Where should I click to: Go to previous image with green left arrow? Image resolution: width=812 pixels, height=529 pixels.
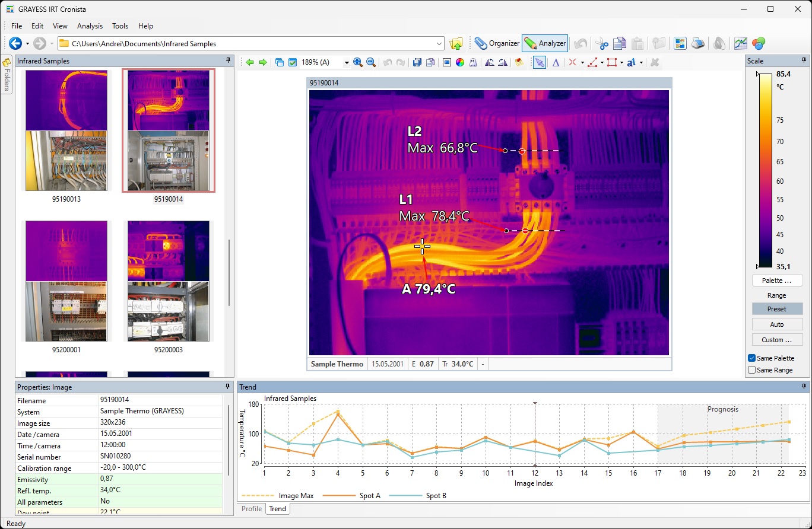tap(250, 62)
